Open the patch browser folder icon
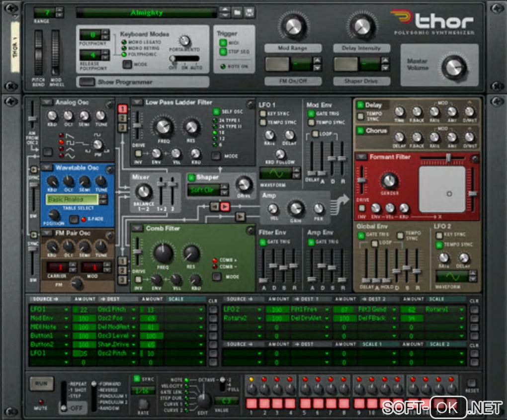This screenshot has width=507, height=420. tap(237, 12)
